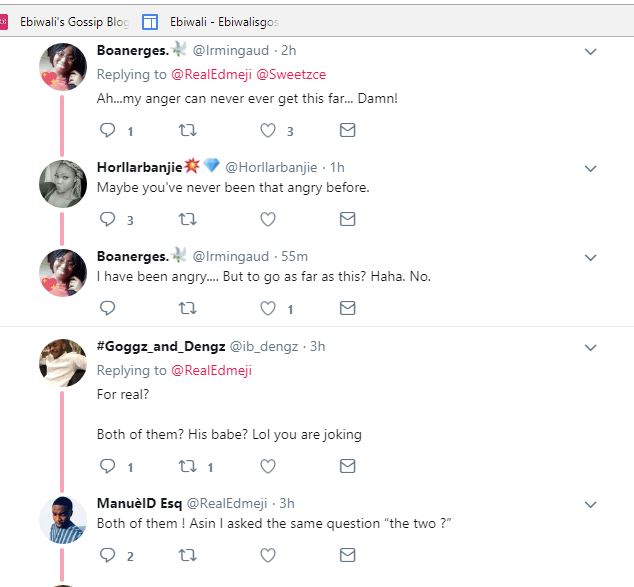The width and height of the screenshot is (634, 587).
Task: Open options chevron on ManuèlD Esq's tweet
Action: pyautogui.click(x=591, y=504)
